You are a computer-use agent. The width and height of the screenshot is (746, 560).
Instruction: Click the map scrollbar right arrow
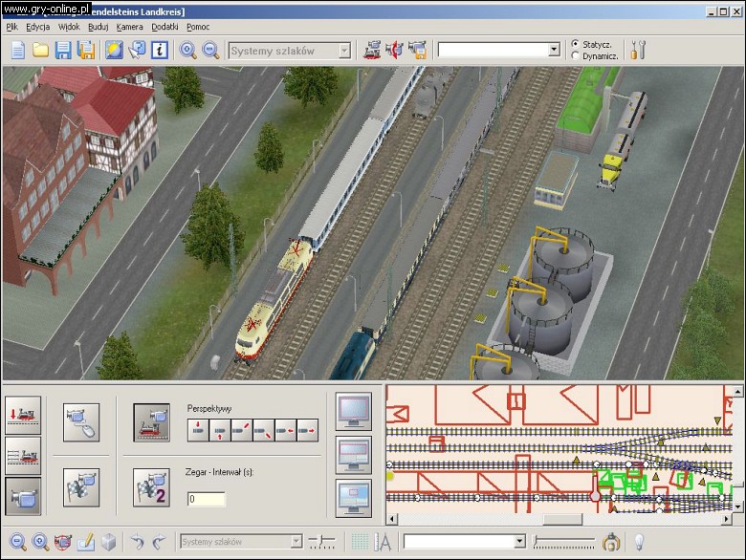[727, 519]
